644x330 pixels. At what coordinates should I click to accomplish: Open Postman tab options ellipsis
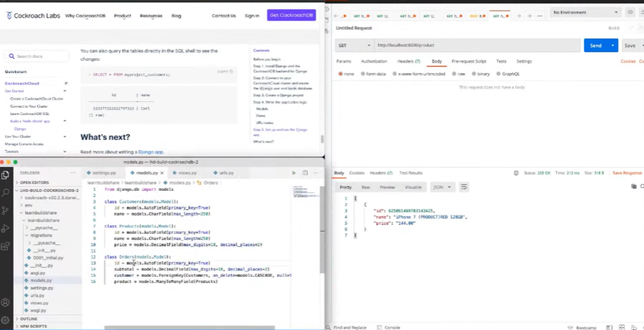pos(540,16)
